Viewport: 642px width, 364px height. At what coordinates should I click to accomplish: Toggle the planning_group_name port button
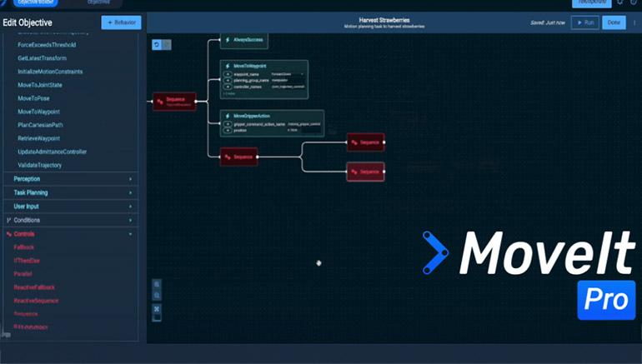coord(228,81)
